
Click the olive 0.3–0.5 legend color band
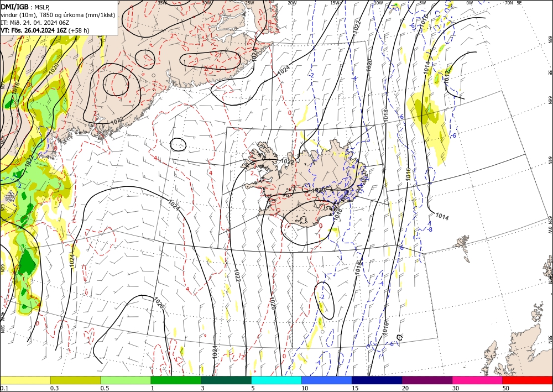(75, 380)
